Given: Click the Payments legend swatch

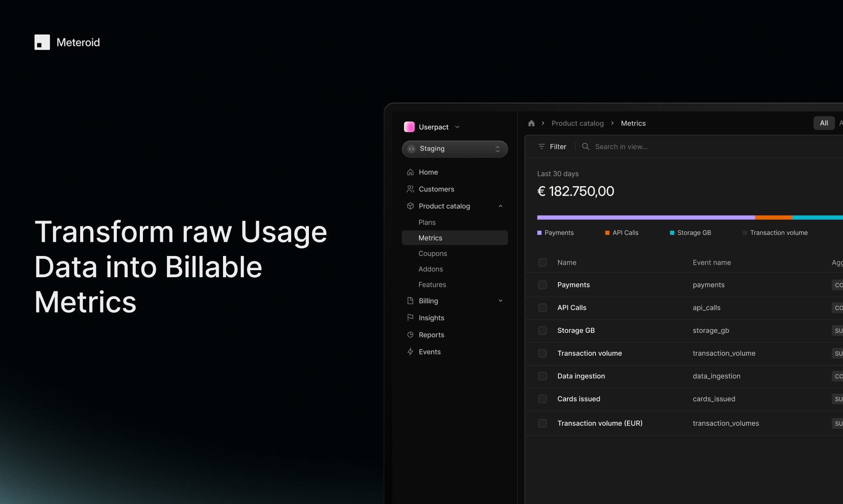Looking at the screenshot, I should tap(539, 233).
